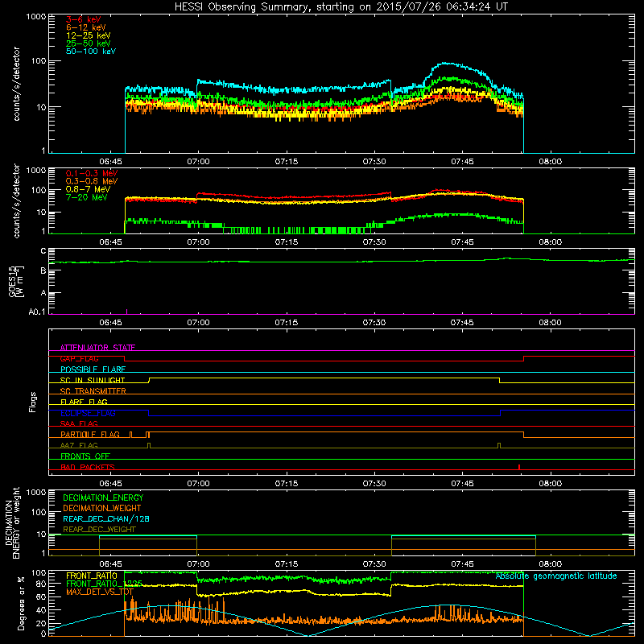Click the 07:15 tick label under the MeV plot
This screenshot has width=644, height=644.
pyautogui.click(x=287, y=242)
